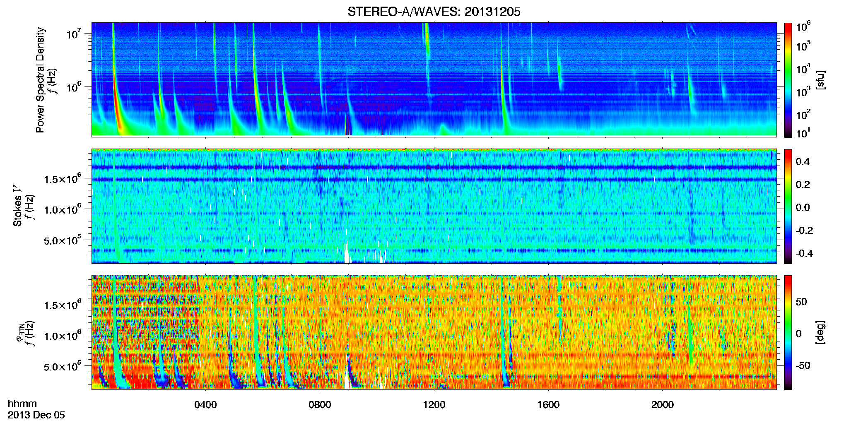Screen dimensions: 868x447
Task: Click the power spectral density colorbar
Action: 788,80
